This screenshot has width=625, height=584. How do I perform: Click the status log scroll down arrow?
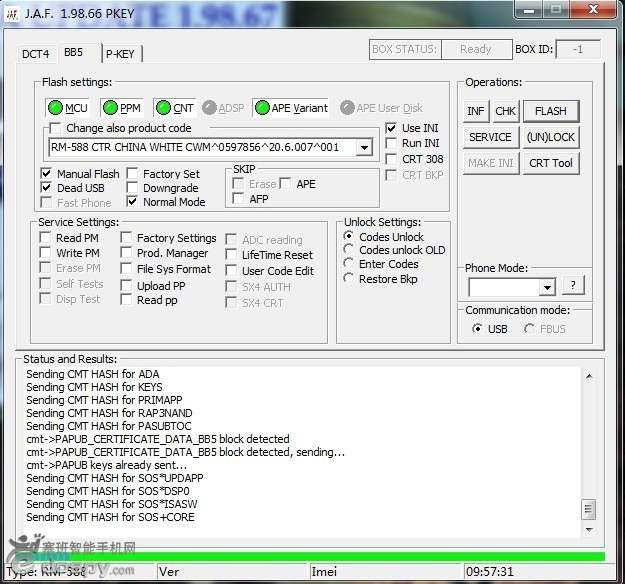pos(589,529)
